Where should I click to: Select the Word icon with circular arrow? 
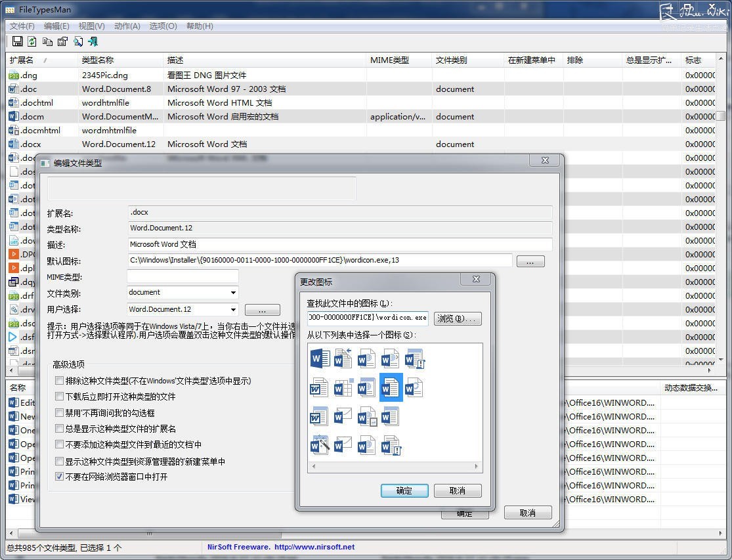point(414,388)
